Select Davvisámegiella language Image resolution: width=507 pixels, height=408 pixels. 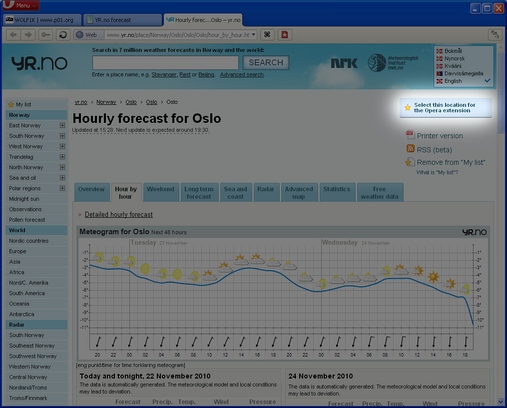click(460, 73)
